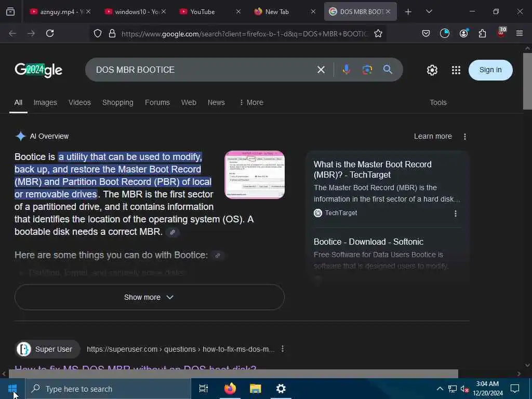Click Windows taskbar search box
532x399 pixels.
pos(108,389)
